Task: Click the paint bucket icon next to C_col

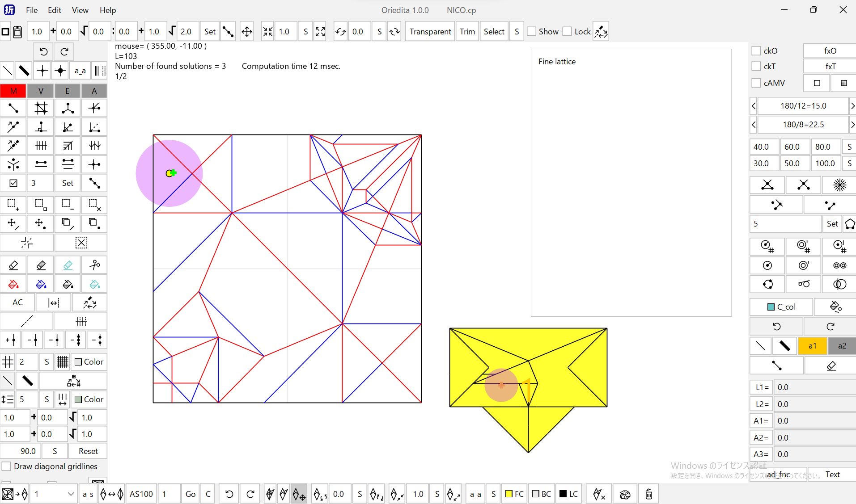Action: click(x=835, y=307)
